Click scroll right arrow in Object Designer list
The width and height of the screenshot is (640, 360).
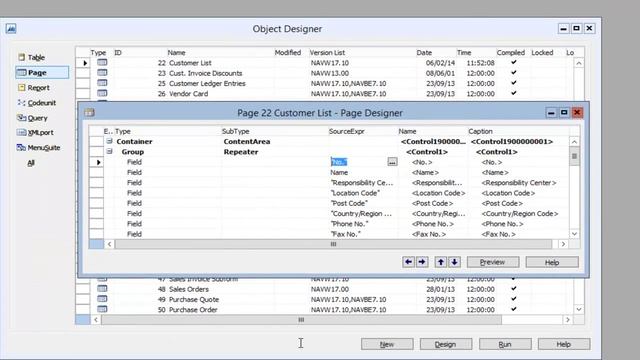[568, 320]
